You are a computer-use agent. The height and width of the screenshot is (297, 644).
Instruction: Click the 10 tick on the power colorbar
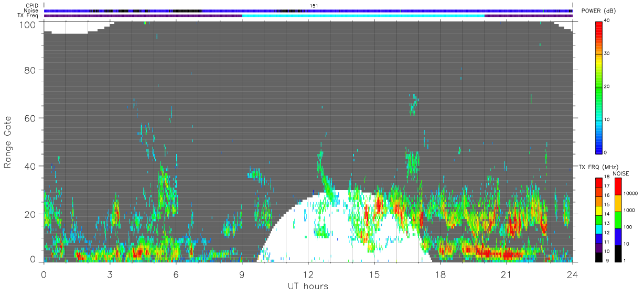[x=607, y=119]
